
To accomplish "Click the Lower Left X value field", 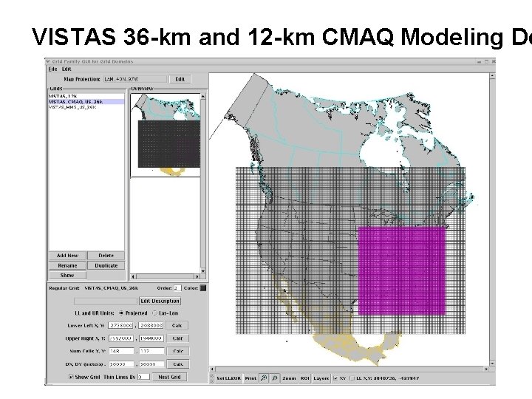I will (x=120, y=325).
